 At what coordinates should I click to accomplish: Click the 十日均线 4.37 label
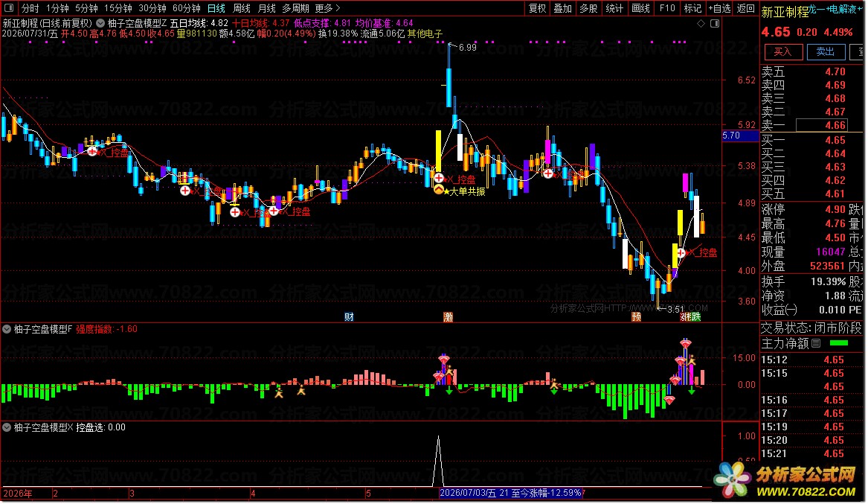click(x=260, y=23)
